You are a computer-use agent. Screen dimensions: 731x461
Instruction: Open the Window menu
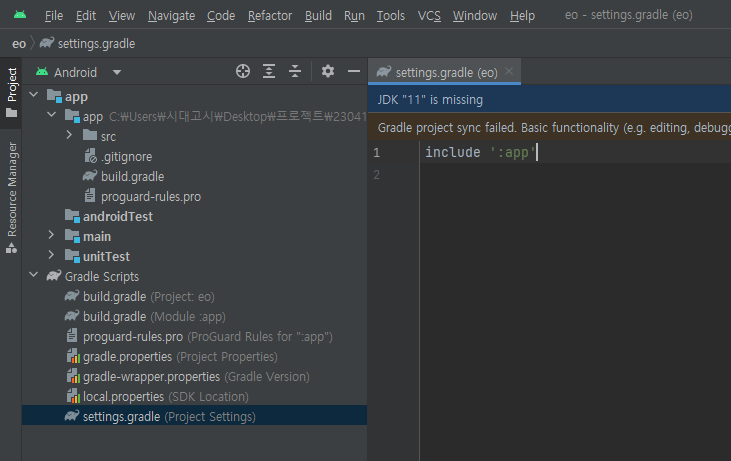pyautogui.click(x=475, y=16)
